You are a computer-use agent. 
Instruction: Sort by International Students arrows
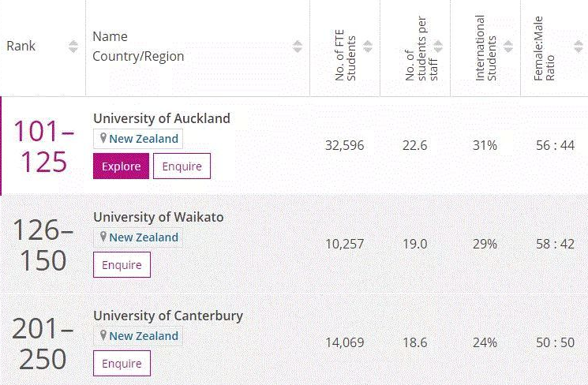[508, 47]
